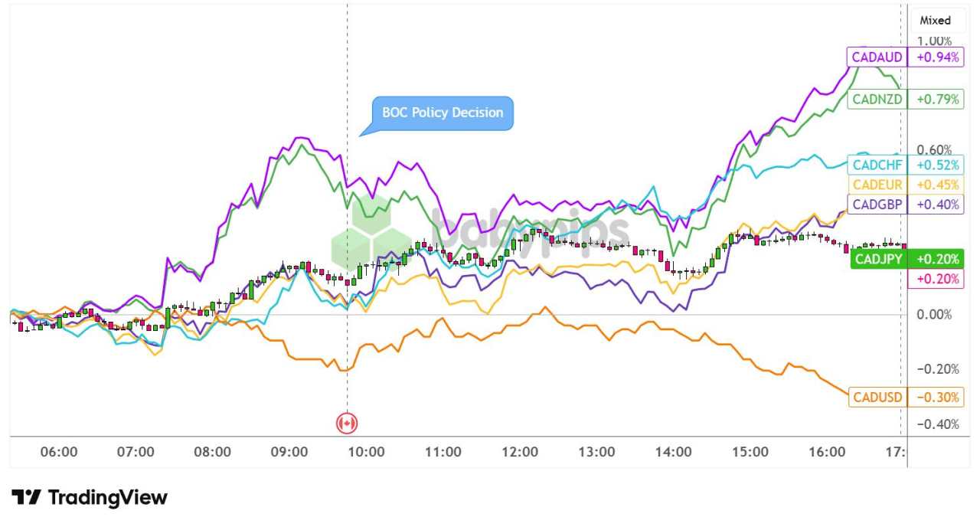Select the CADAUD series label
This screenshot has width=980, height=527.
pyautogui.click(x=877, y=57)
